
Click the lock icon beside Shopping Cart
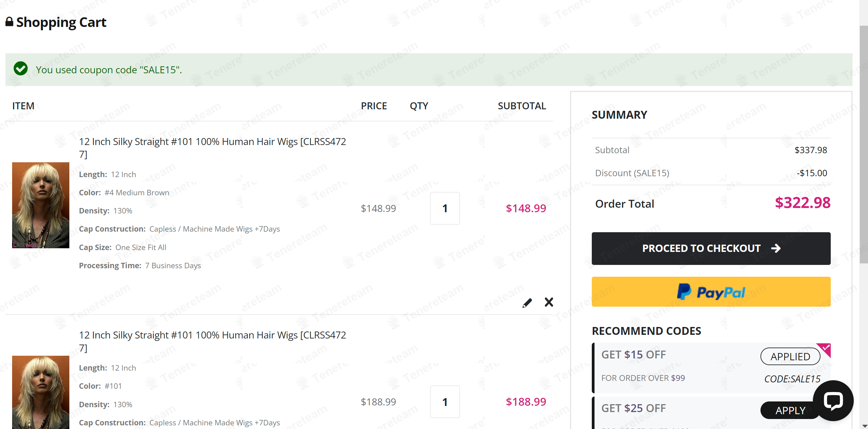[x=9, y=22]
